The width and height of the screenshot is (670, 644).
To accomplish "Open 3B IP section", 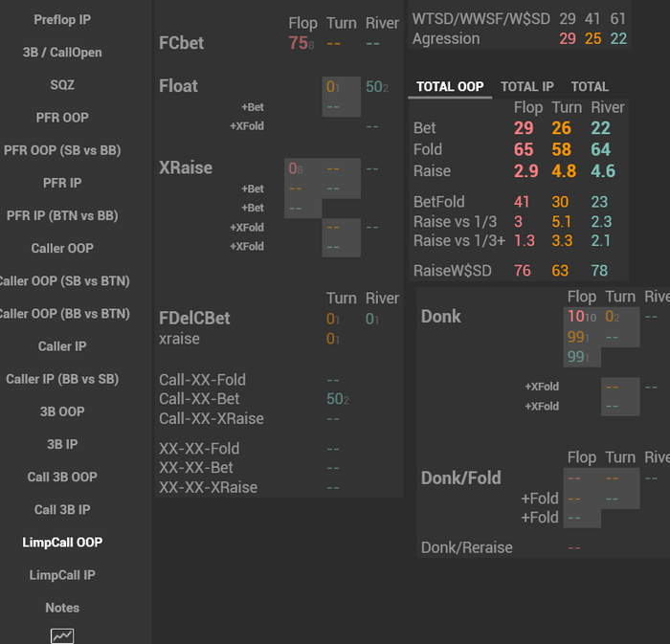I will [x=62, y=445].
